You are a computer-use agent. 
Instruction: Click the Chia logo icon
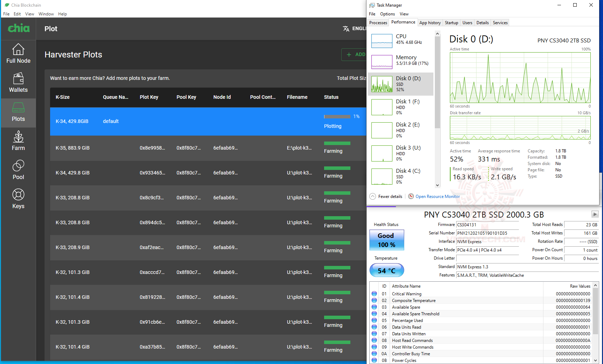(x=19, y=28)
